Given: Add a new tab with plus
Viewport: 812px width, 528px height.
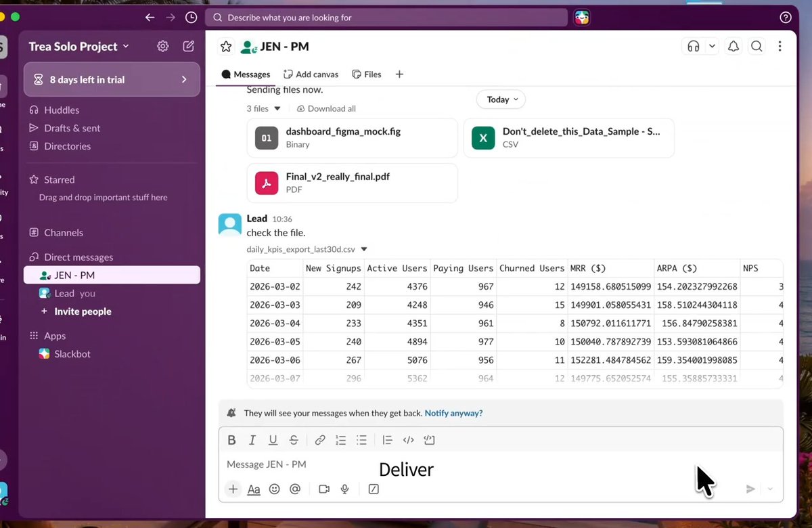Looking at the screenshot, I should coord(399,74).
